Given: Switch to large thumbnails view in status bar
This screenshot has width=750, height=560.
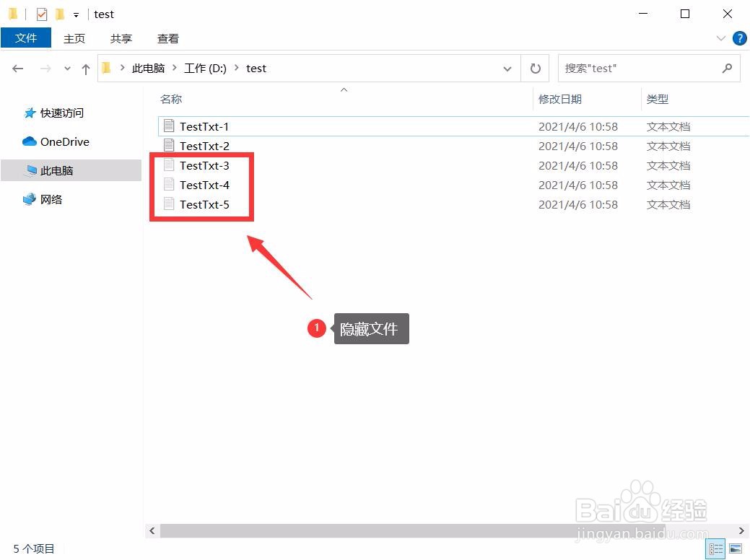Looking at the screenshot, I should [734, 548].
